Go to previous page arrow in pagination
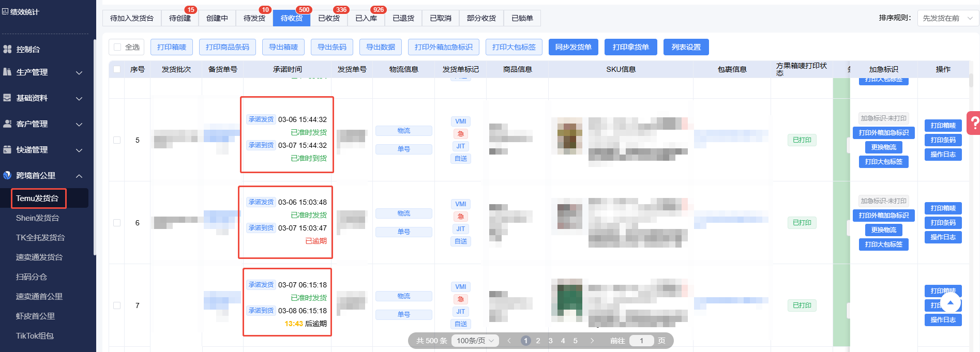The width and height of the screenshot is (980, 352). (x=509, y=341)
